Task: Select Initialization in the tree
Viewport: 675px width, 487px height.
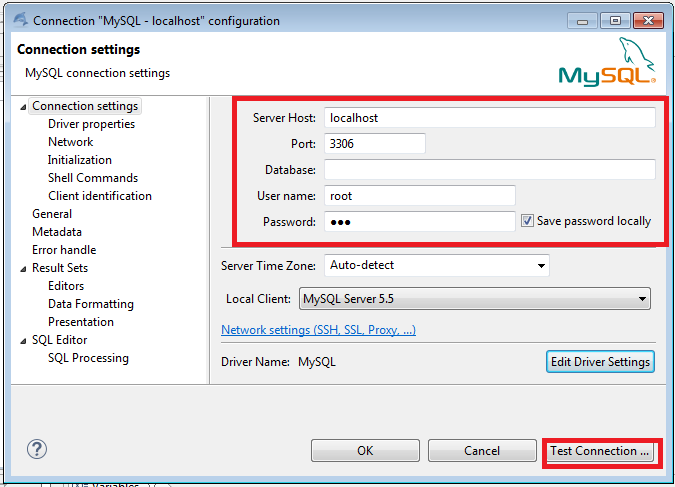Action: 80,160
